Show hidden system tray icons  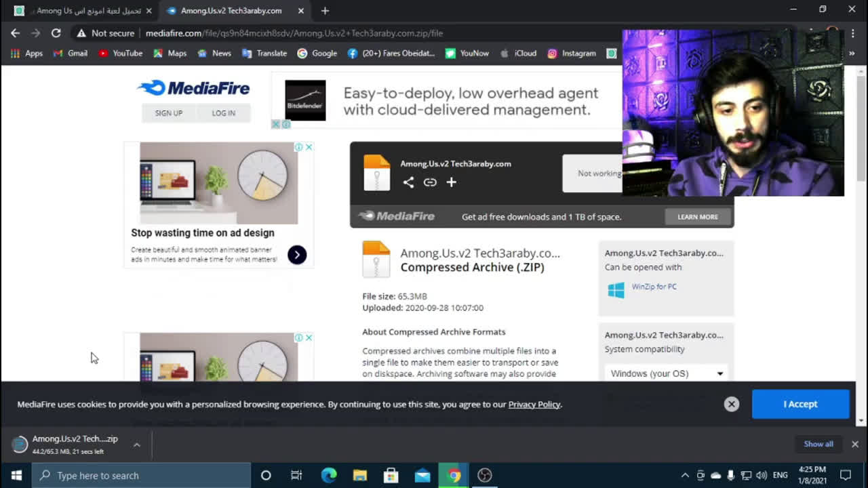685,475
